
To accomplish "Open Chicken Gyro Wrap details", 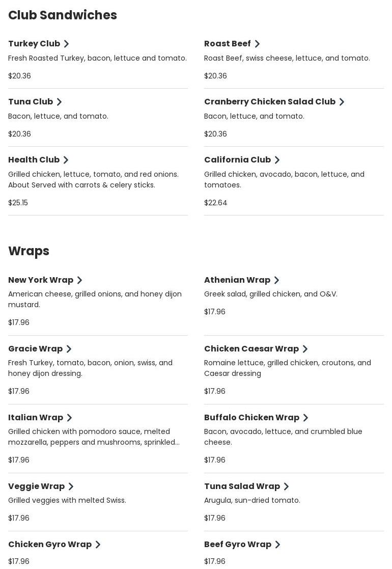I will [x=50, y=545].
